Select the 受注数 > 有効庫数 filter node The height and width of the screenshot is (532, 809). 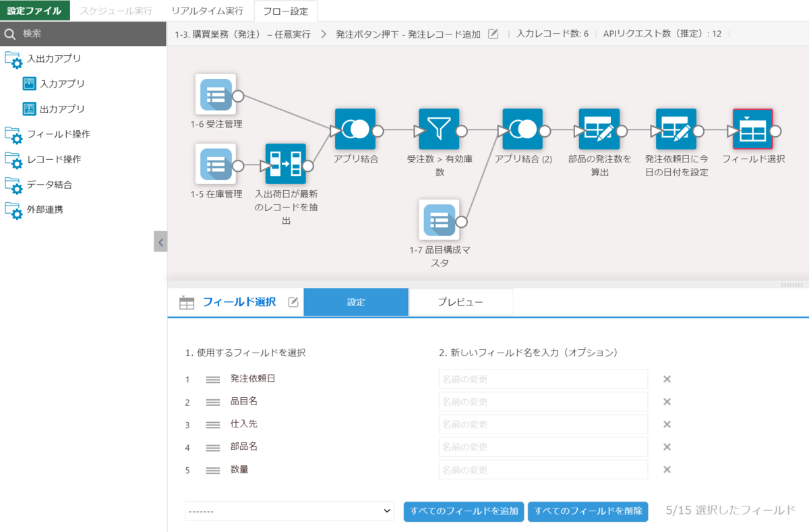439,129
